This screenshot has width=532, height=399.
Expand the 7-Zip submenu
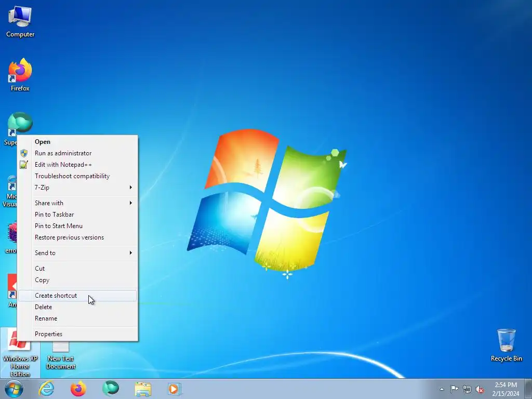coord(78,187)
